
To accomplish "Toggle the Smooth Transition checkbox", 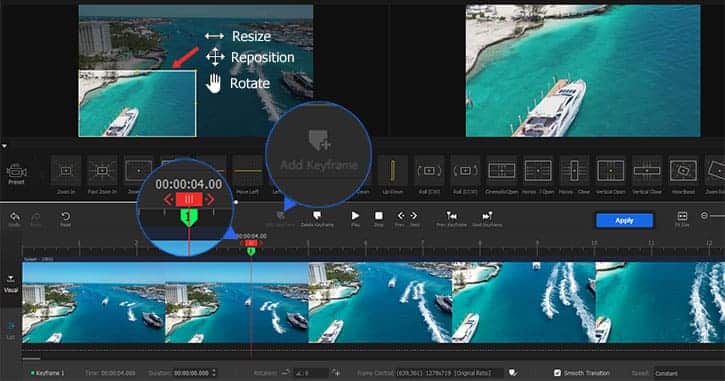I will [x=557, y=373].
